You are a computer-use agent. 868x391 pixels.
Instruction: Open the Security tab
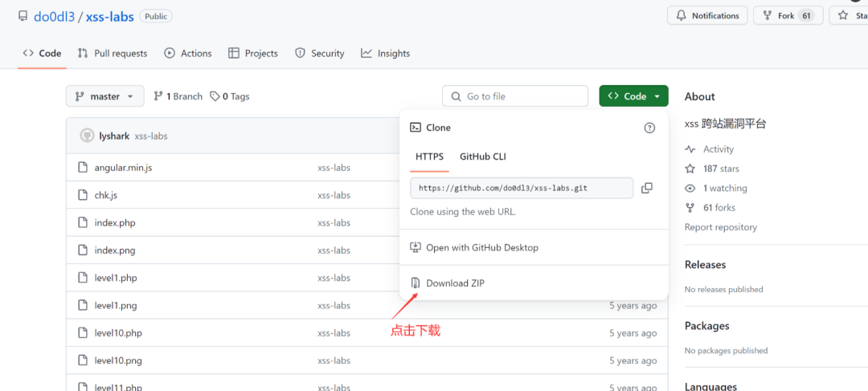point(319,54)
